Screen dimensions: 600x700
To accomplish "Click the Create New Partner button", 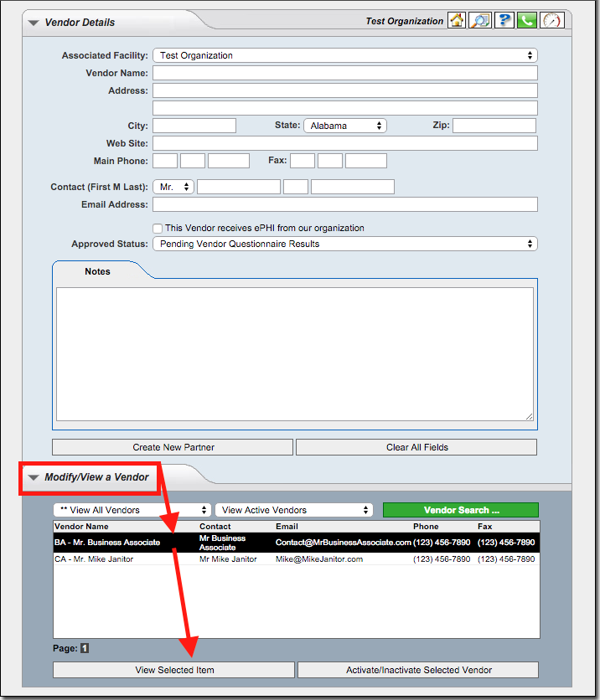I will pyautogui.click(x=173, y=447).
